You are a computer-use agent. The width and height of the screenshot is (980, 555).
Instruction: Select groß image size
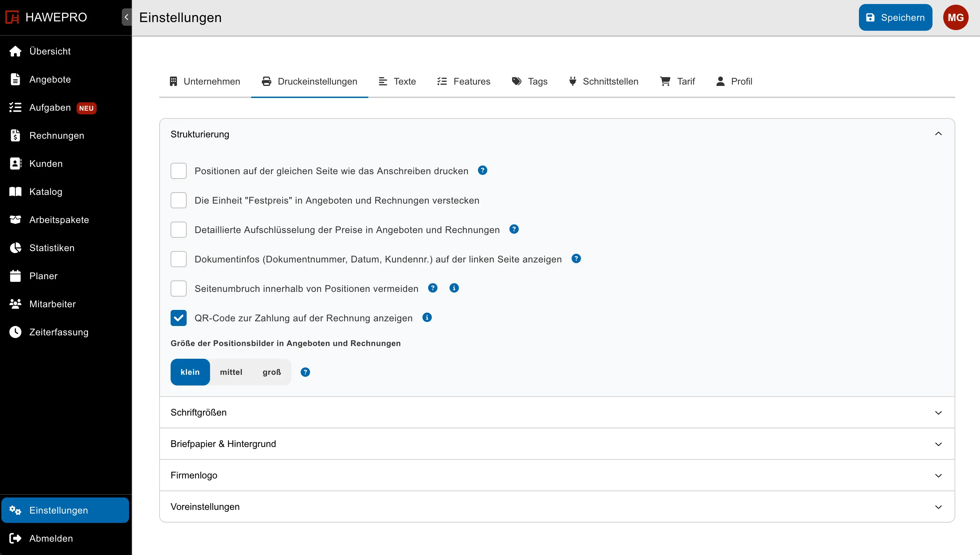[272, 372]
